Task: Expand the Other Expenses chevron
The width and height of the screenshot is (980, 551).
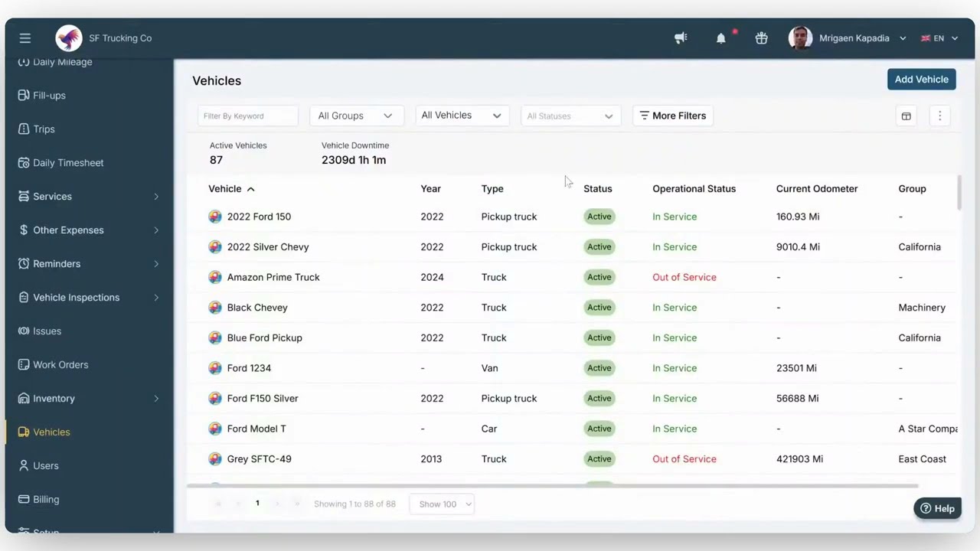Action: click(x=156, y=230)
